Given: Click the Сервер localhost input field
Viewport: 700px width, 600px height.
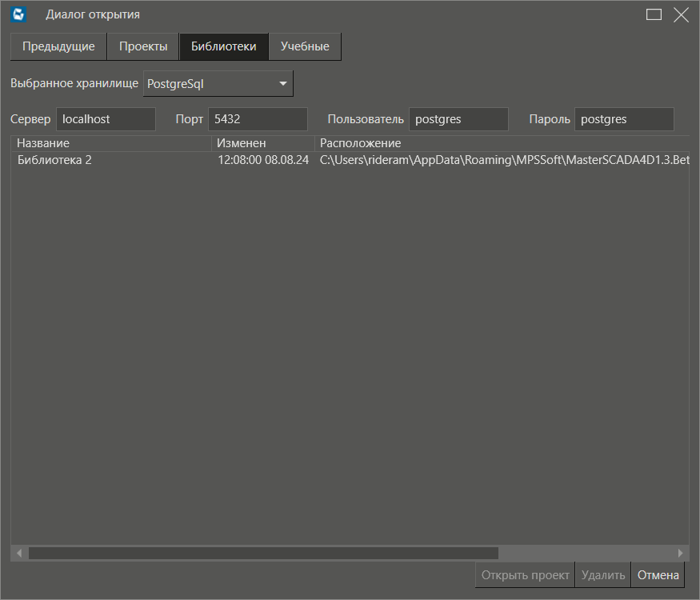Looking at the screenshot, I should point(106,119).
